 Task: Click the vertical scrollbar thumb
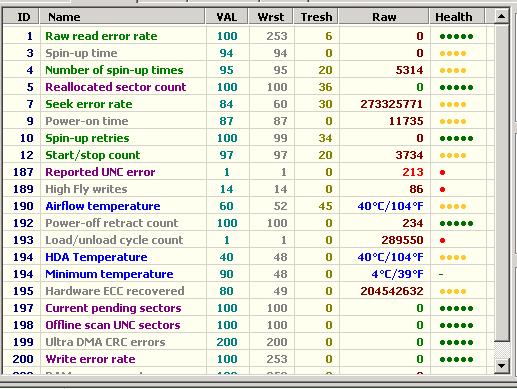click(x=501, y=182)
